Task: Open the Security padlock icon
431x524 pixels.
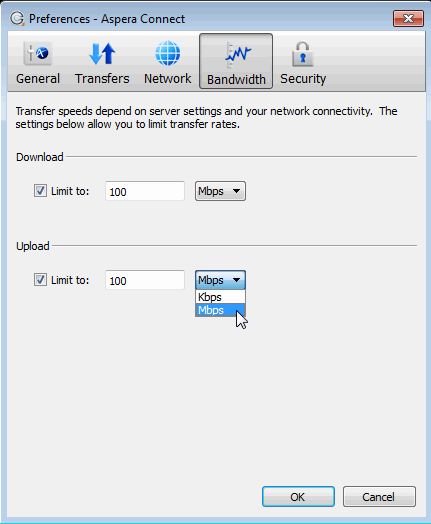Action: pyautogui.click(x=303, y=54)
